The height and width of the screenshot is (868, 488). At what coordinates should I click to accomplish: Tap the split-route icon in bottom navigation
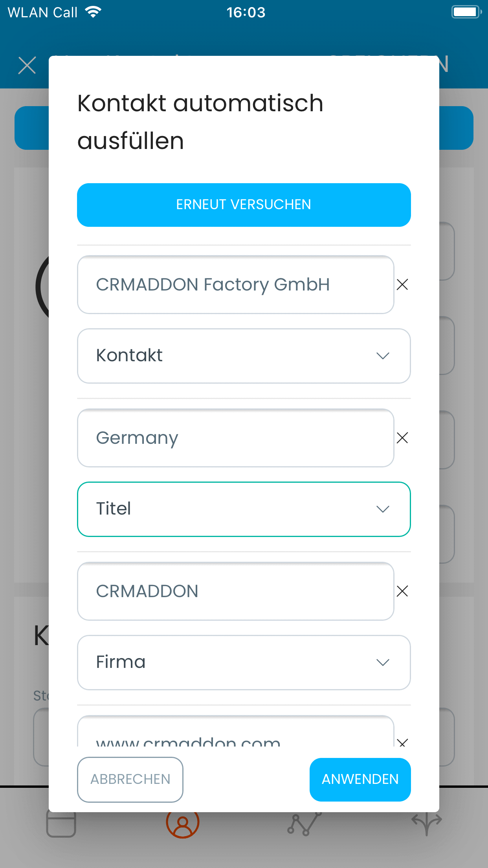pyautogui.click(x=427, y=824)
